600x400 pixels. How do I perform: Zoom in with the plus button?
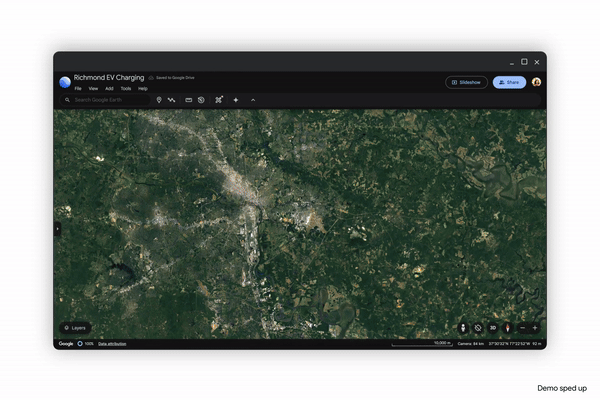[x=535, y=328]
